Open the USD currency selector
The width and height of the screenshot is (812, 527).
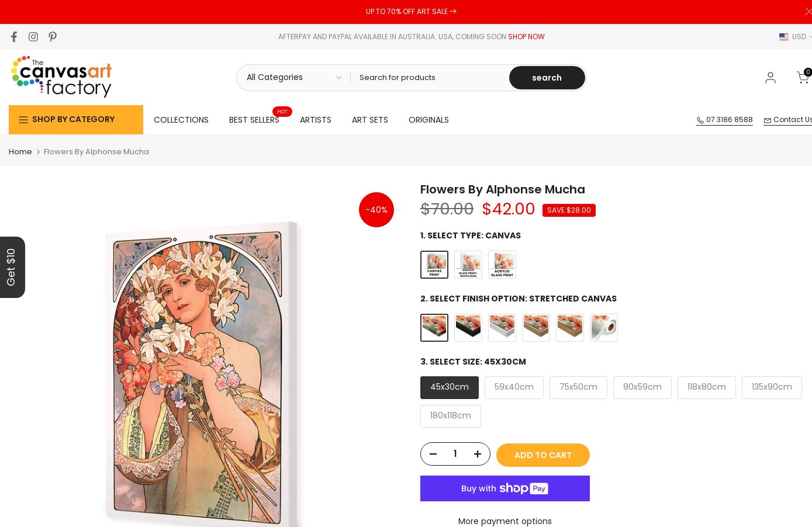pos(796,37)
